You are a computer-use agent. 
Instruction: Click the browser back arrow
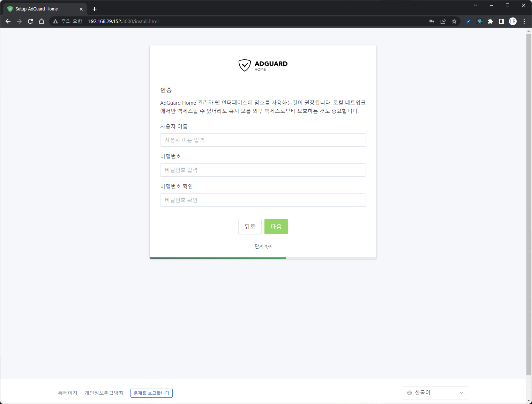point(8,21)
